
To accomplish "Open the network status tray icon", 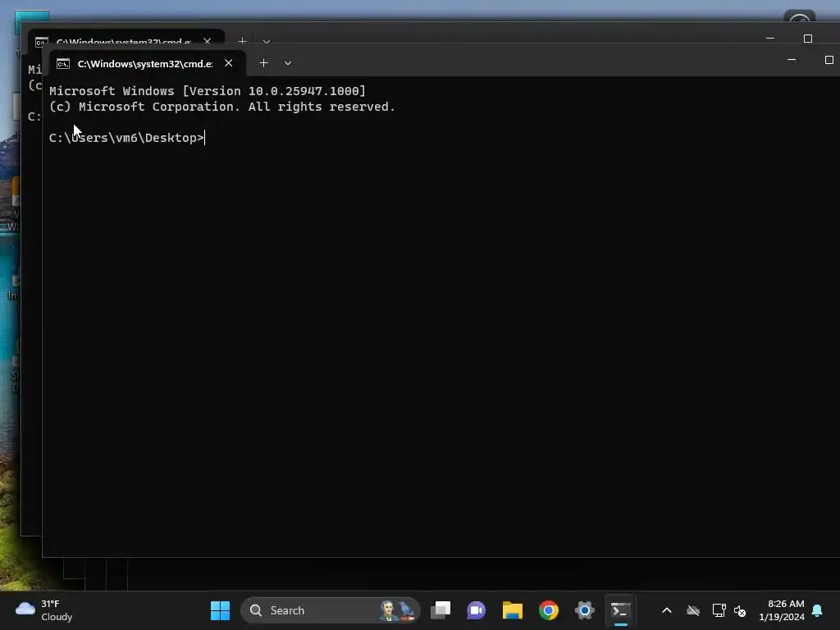I will 719,610.
